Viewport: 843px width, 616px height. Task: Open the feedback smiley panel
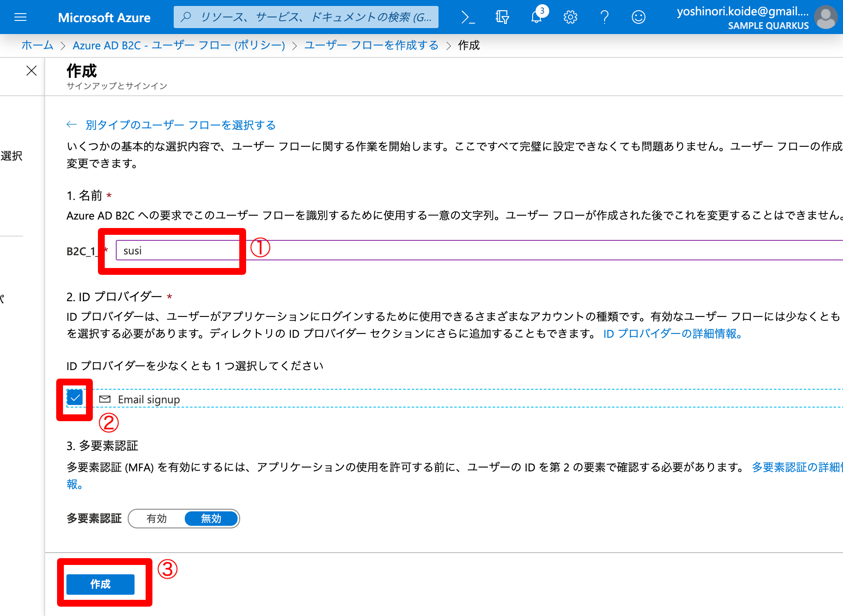click(x=638, y=17)
